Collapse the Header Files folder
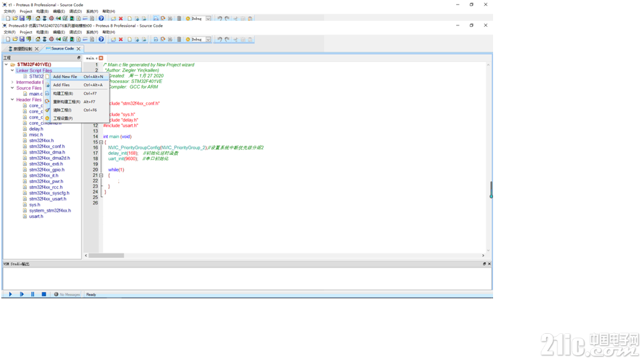Viewport: 644px width, 362px height. point(12,99)
